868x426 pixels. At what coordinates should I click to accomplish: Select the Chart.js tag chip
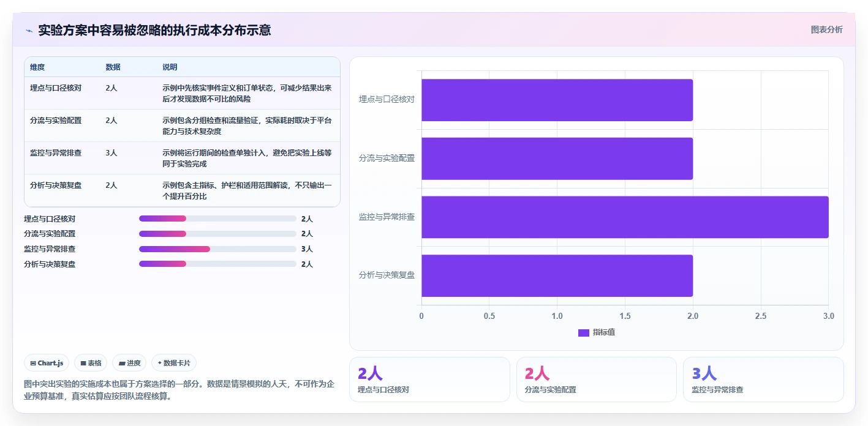click(47, 363)
